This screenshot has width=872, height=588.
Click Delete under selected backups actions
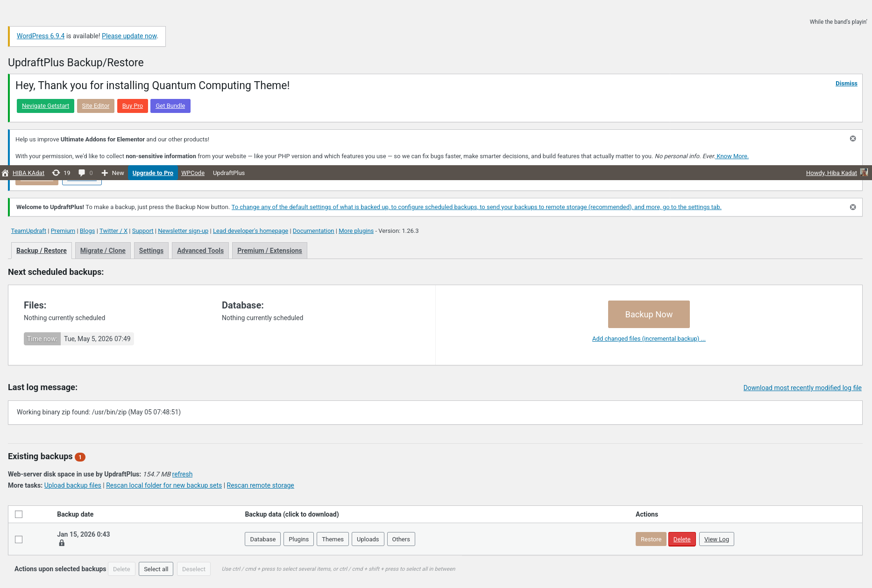pyautogui.click(x=121, y=569)
